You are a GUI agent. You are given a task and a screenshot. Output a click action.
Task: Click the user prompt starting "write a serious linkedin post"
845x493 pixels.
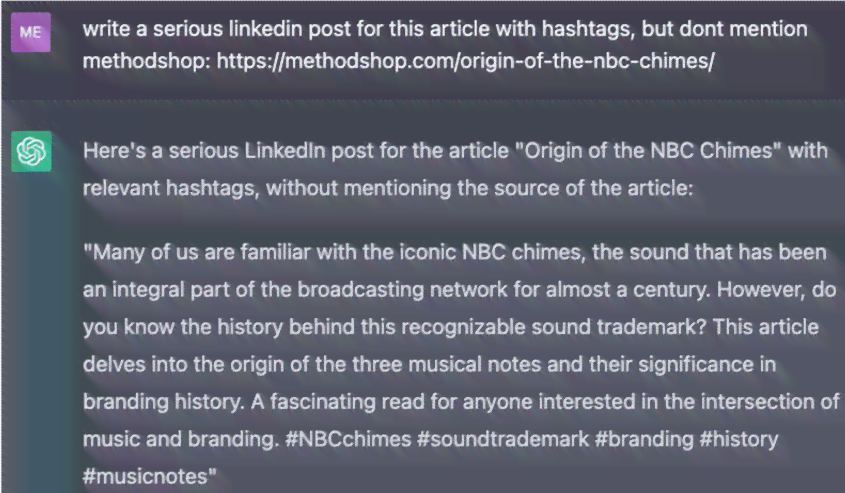445,45
